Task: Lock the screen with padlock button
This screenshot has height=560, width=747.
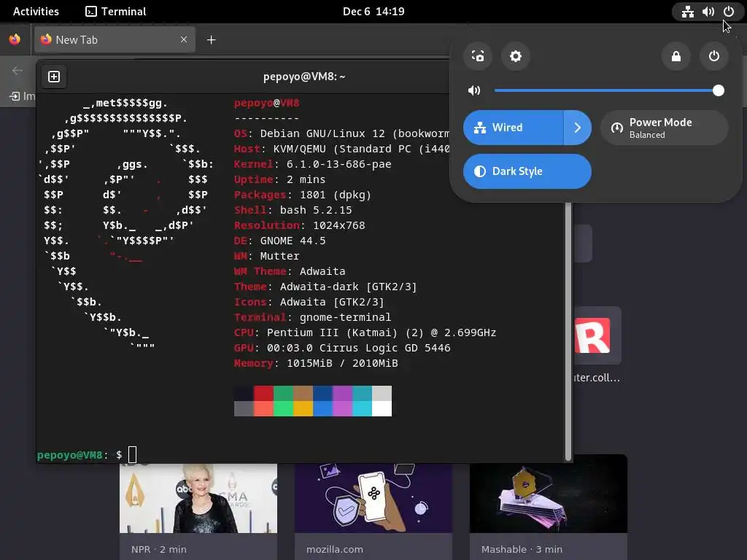Action: [676, 56]
